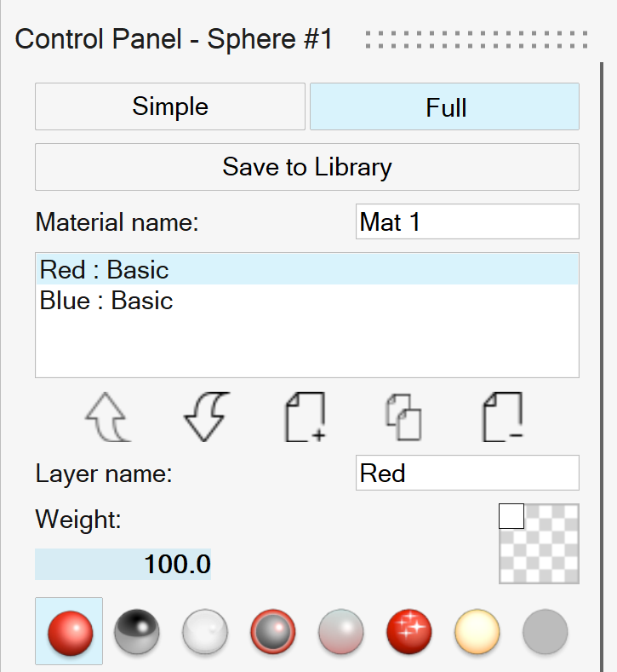
Task: Choose the black chrome reflective sphere
Action: [x=137, y=631]
